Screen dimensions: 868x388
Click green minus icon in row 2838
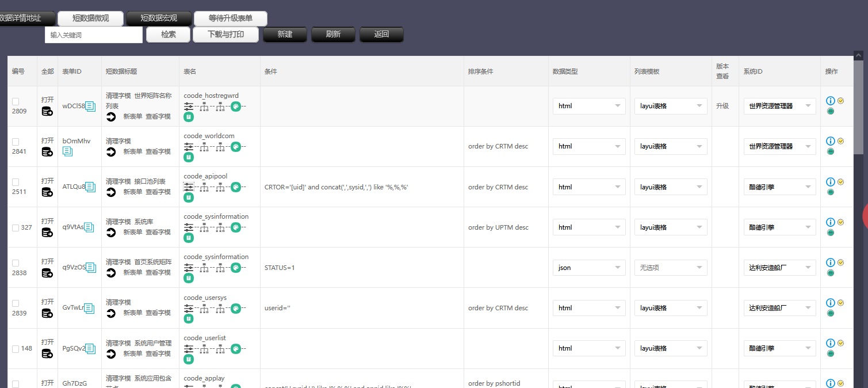831,272
